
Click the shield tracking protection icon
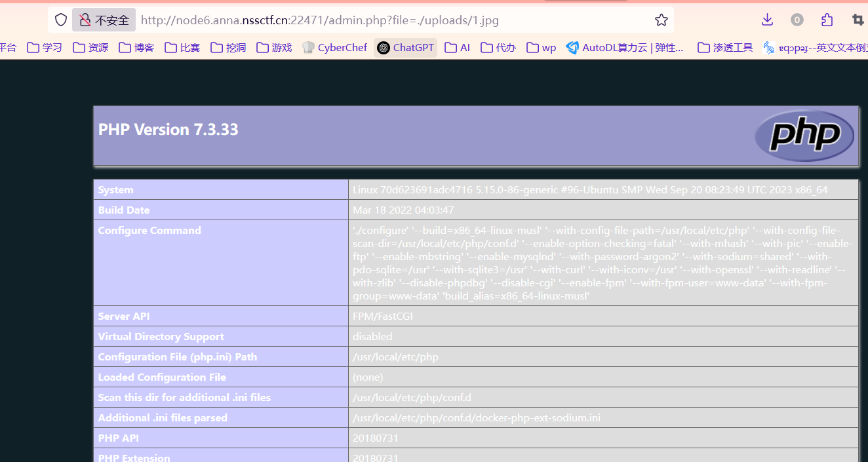pyautogui.click(x=61, y=20)
